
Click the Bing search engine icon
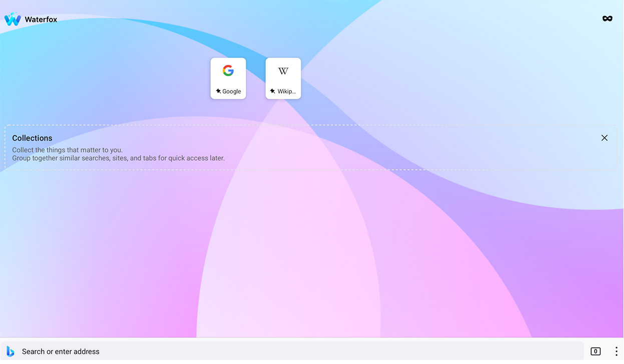click(11, 351)
